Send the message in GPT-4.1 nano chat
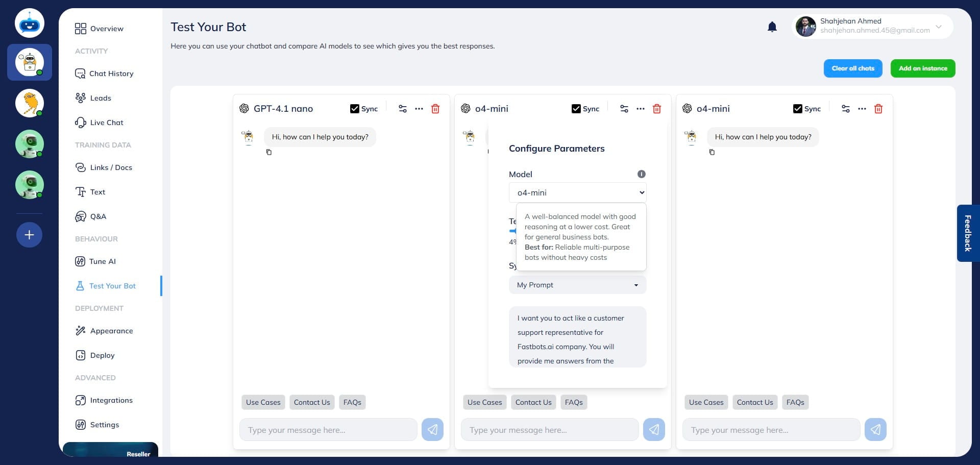 432,430
